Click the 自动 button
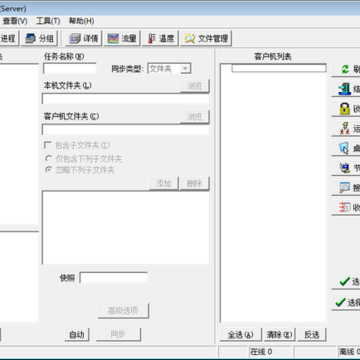The image size is (360, 360). [77, 334]
